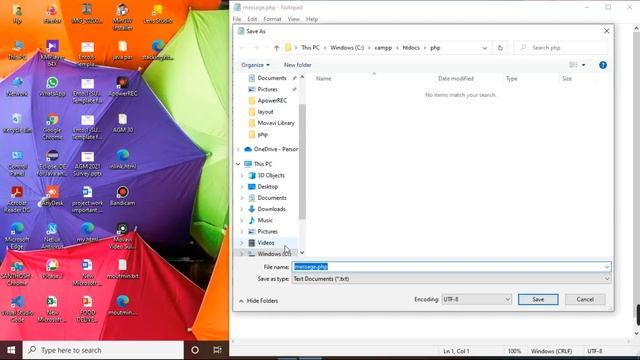Screen dimensions: 640x360
Task: Select the Control Panel desktop icon
Action: coord(17,163)
